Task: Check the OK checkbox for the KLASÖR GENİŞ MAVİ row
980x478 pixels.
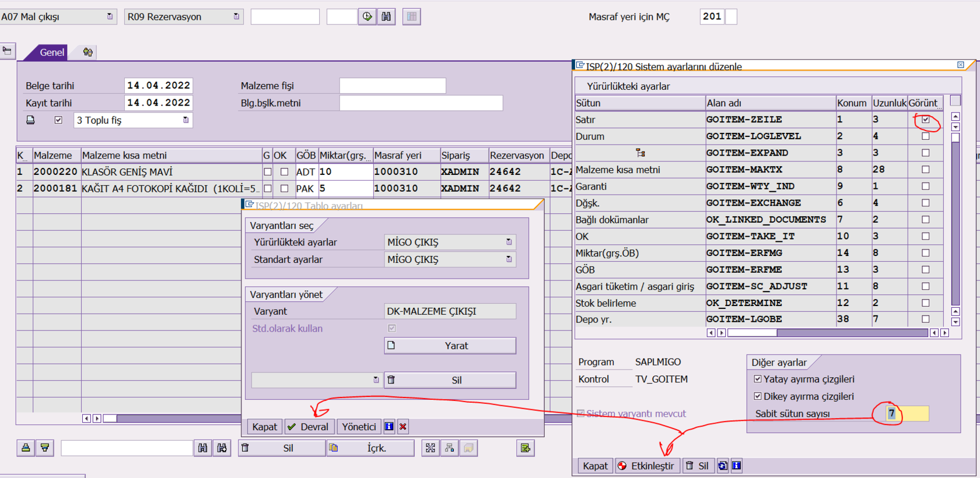Action: pos(284,172)
